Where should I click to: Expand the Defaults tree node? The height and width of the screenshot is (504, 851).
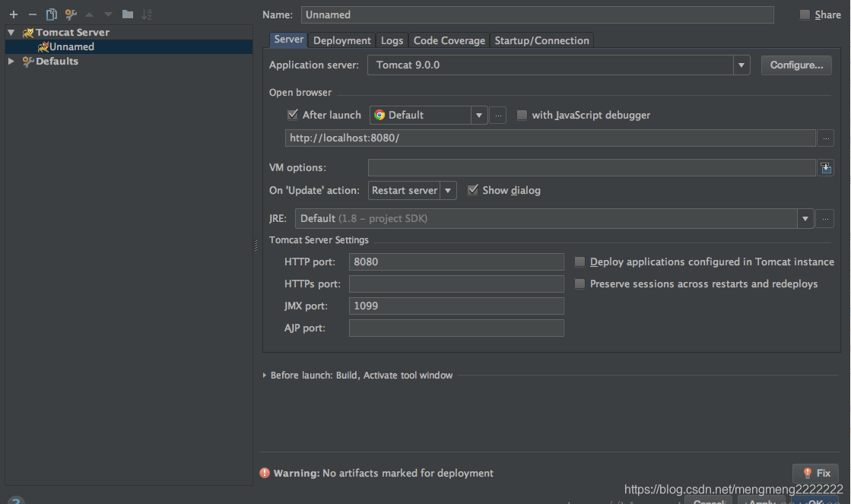pyautogui.click(x=11, y=62)
